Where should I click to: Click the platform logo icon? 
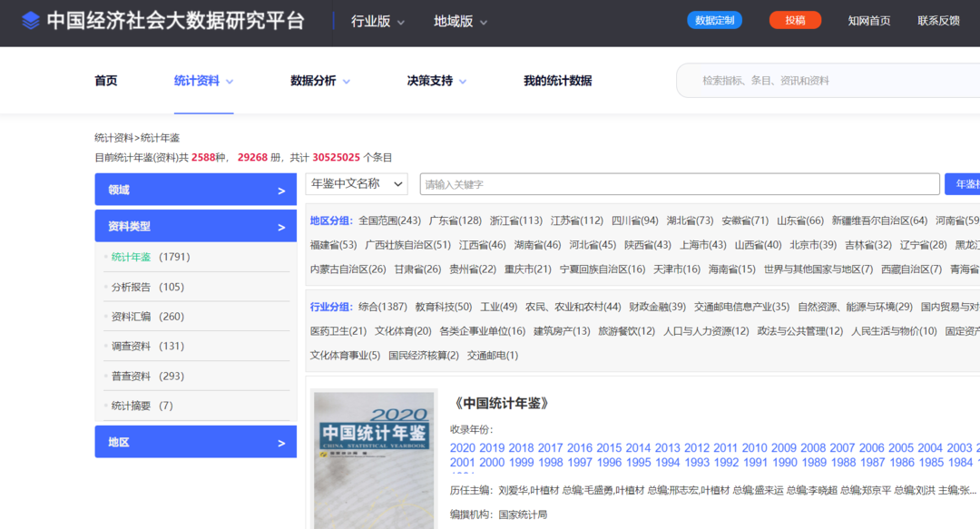[x=30, y=21]
